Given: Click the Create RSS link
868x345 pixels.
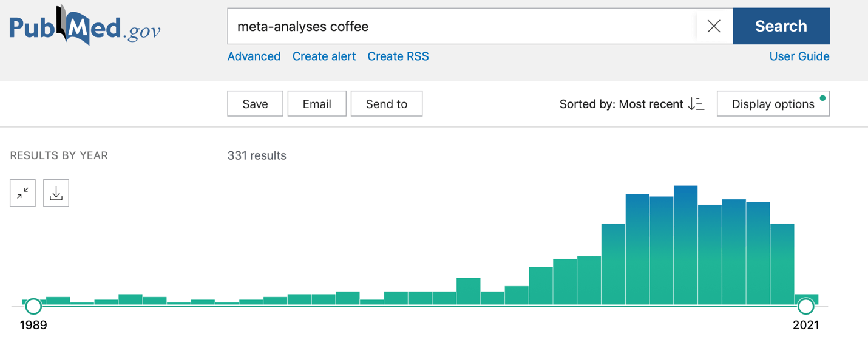Looking at the screenshot, I should 398,56.
